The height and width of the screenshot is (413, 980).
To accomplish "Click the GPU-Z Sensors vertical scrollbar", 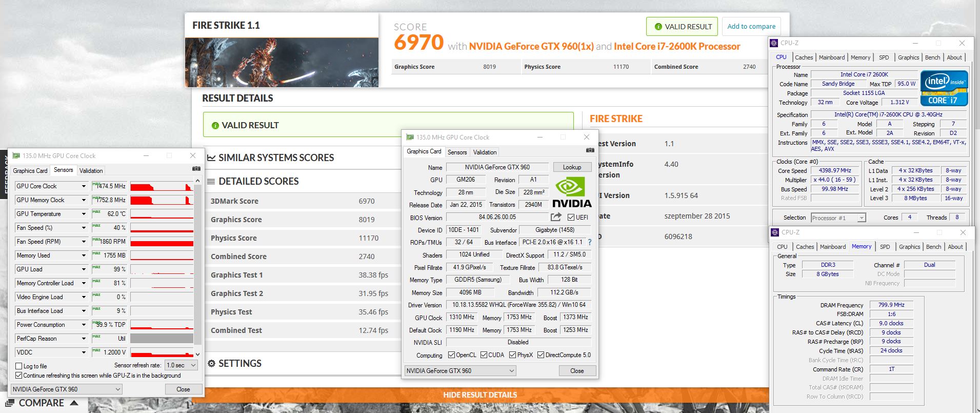I will point(198,268).
